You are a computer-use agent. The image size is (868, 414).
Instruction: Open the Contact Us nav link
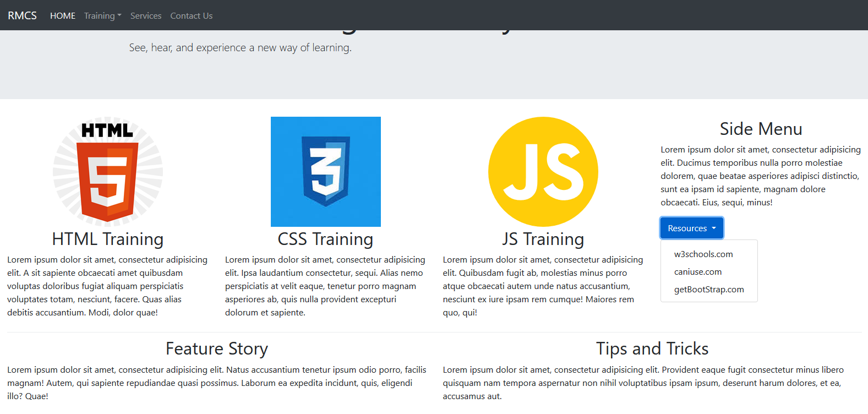point(192,16)
